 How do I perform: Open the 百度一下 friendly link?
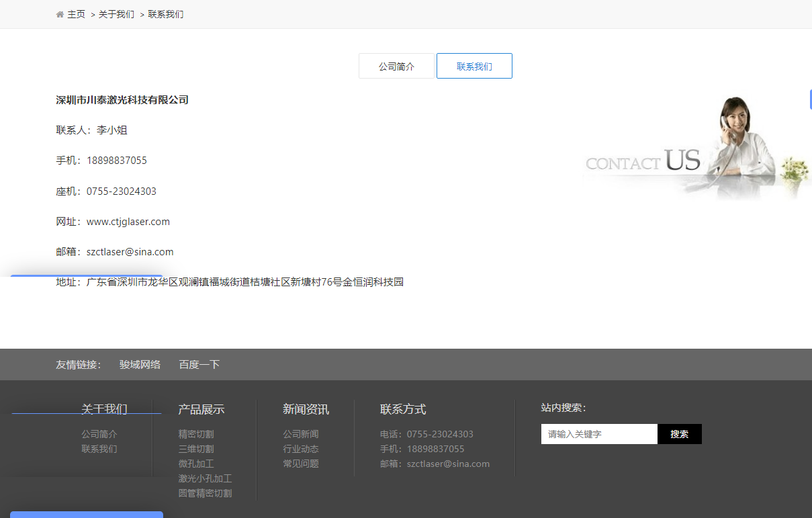(x=199, y=365)
